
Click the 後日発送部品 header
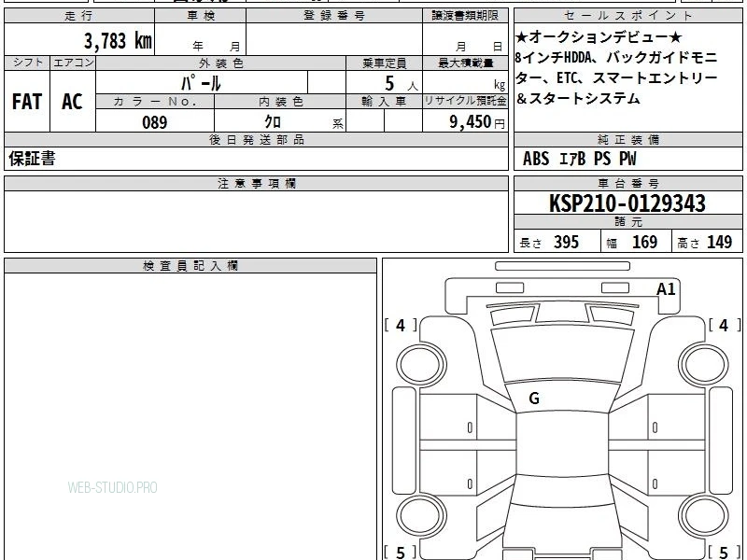[x=256, y=140]
